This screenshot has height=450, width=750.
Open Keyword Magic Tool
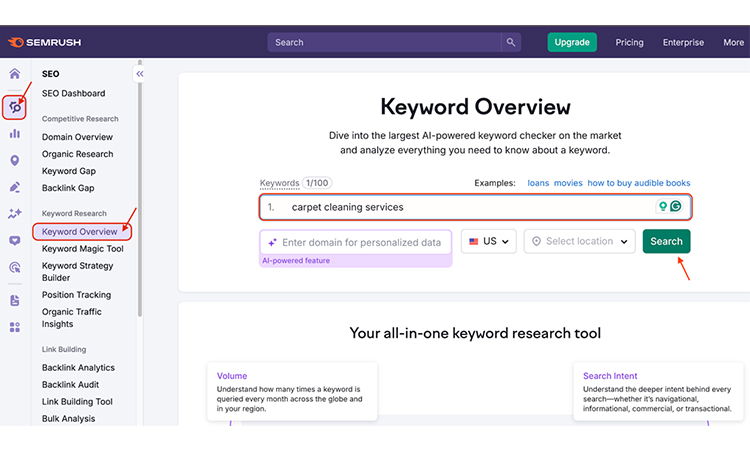tap(82, 249)
